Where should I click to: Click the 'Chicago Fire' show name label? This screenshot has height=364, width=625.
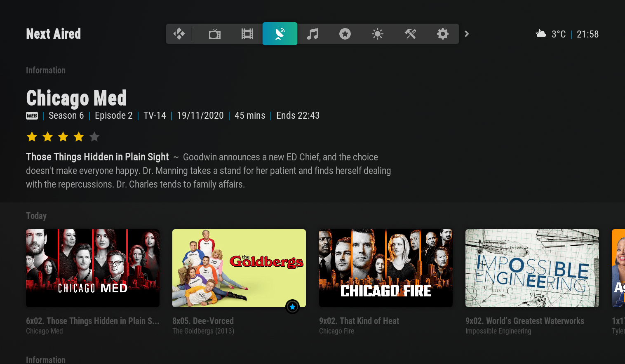coord(336,331)
